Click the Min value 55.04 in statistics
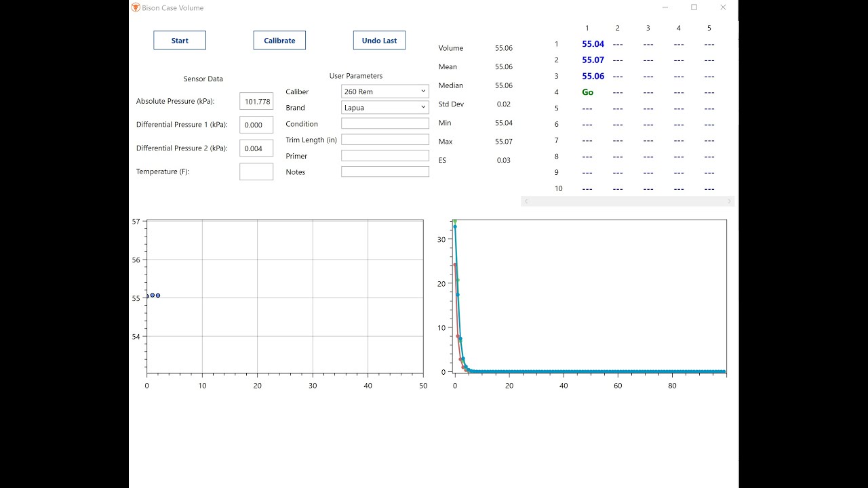Image resolution: width=868 pixels, height=488 pixels. [x=504, y=123]
